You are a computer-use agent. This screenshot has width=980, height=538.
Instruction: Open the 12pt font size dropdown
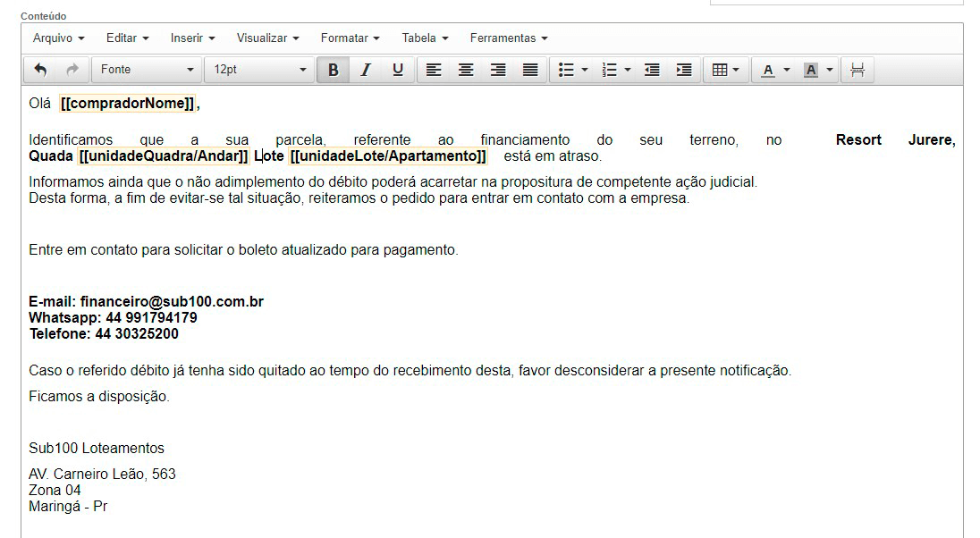[258, 69]
